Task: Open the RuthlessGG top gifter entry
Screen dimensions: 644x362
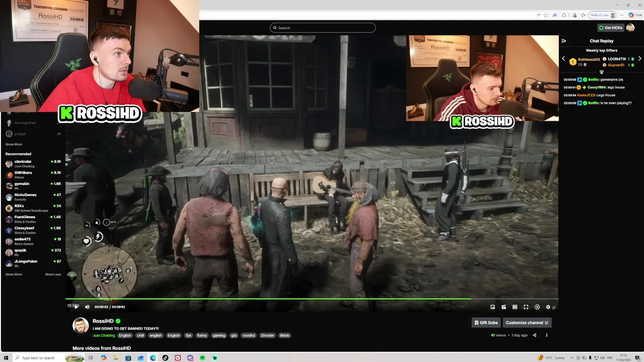Action: pyautogui.click(x=585, y=62)
